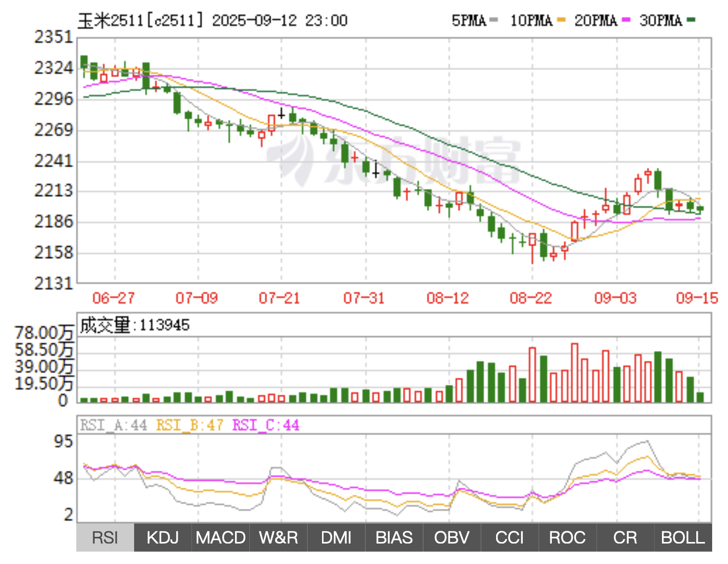This screenshot has width=728, height=564.
Task: Click the 58.50万 volume axis label
Action: (45, 350)
